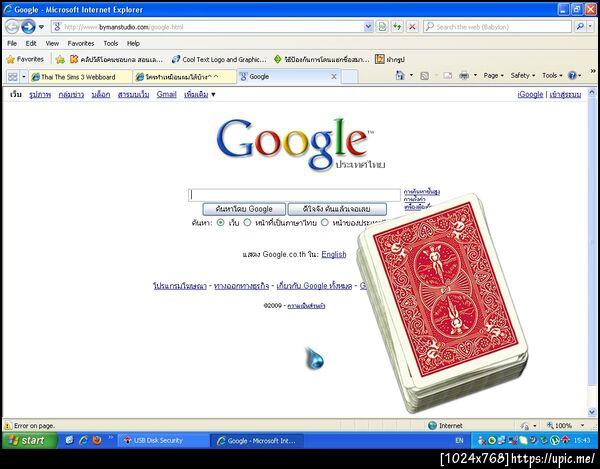The height and width of the screenshot is (469, 600).
Task: Click the Gmail link on Google page
Action: (x=166, y=94)
